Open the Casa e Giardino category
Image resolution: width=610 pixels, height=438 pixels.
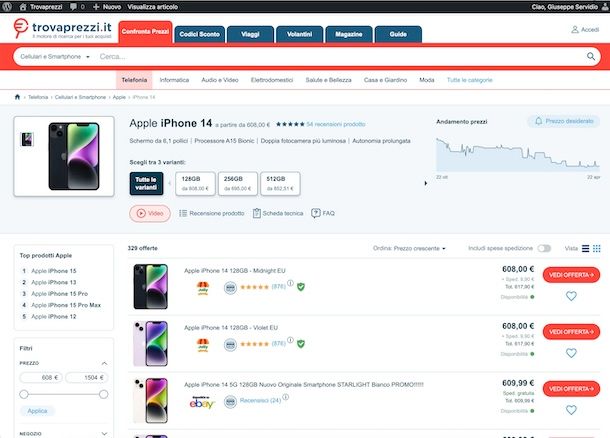point(385,80)
